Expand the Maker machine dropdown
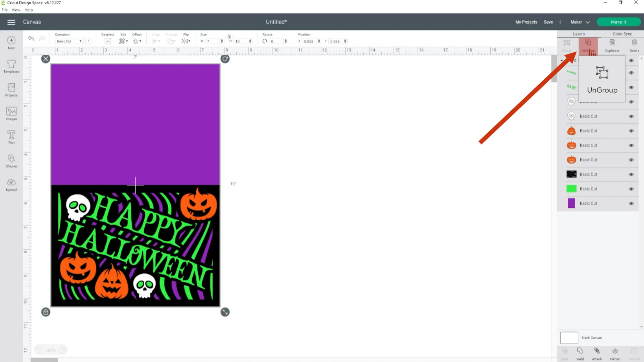 (580, 22)
